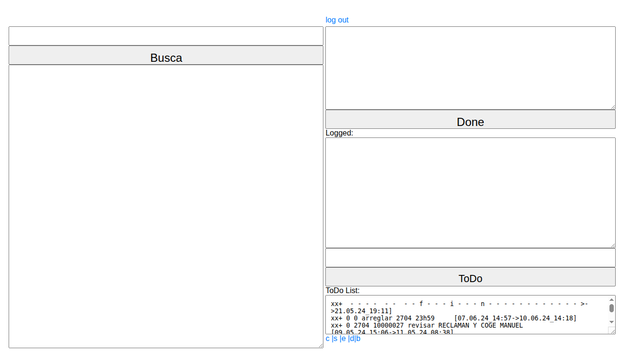This screenshot has height=364, width=643.
Task: Focus the input field above ToDo button
Action: (x=470, y=258)
